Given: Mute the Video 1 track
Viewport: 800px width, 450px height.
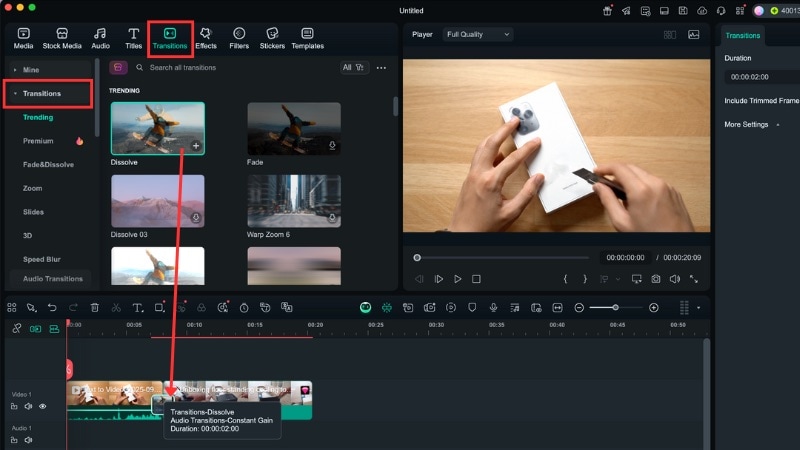Looking at the screenshot, I should (29, 407).
